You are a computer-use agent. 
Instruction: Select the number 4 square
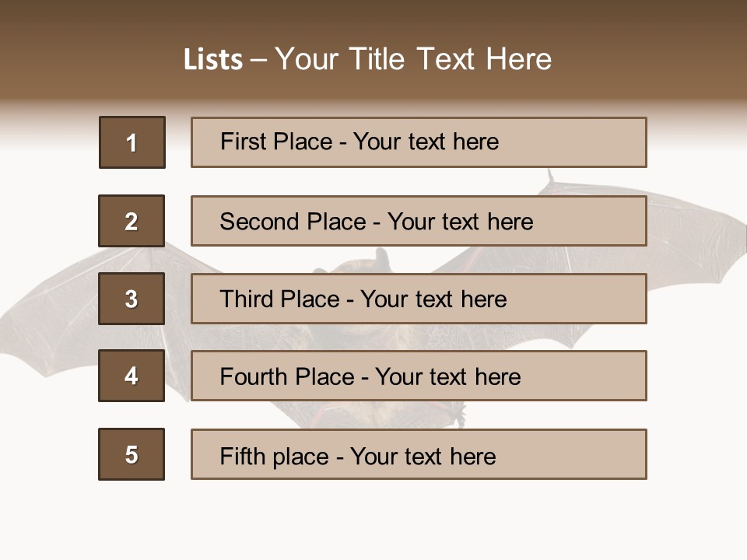132,376
